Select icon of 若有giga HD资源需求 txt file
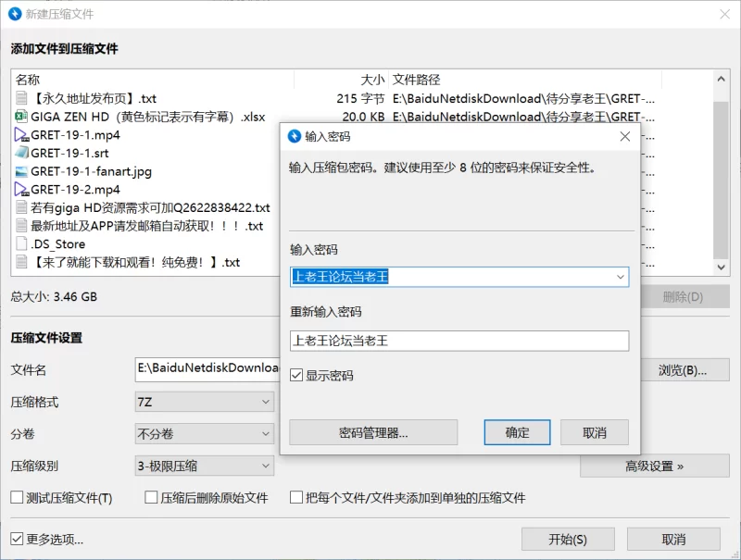This screenshot has width=741, height=560. pos(21,207)
